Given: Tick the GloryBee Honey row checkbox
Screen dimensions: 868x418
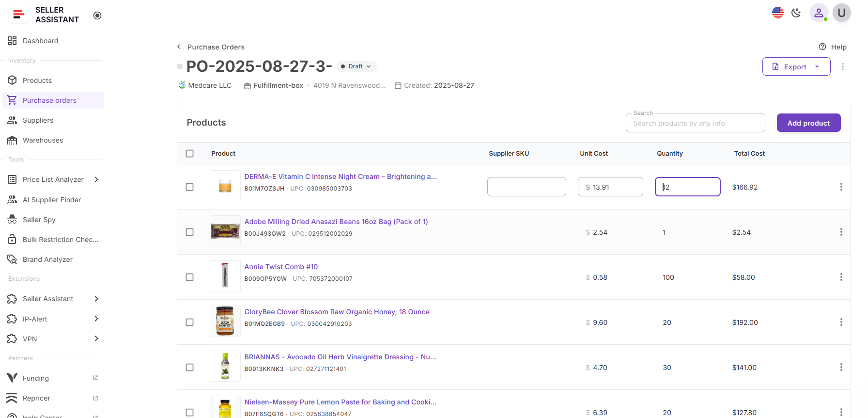Looking at the screenshot, I should click(x=190, y=322).
